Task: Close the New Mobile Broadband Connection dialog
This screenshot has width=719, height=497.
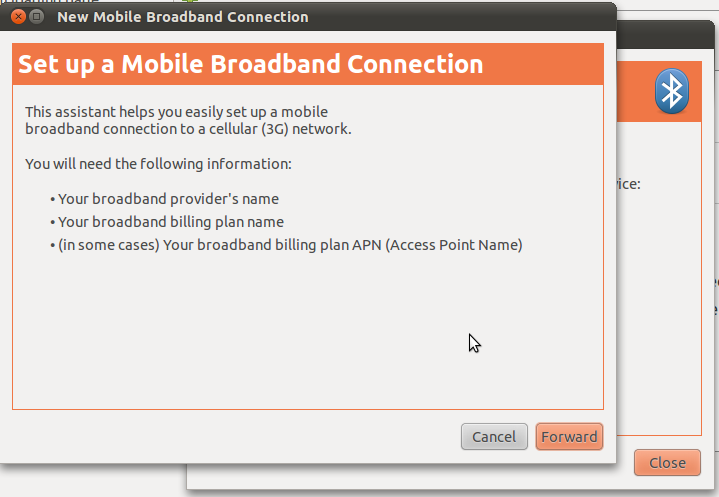Action: coord(17,17)
